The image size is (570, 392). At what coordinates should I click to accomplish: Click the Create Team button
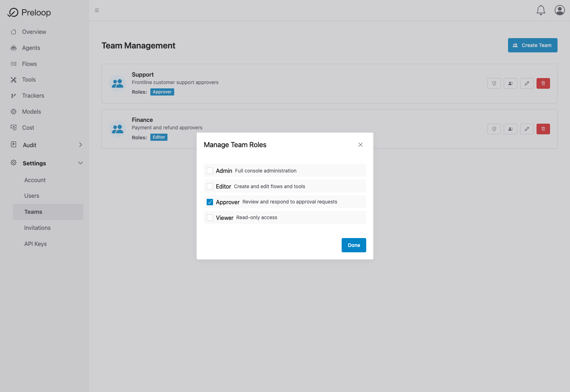point(533,45)
